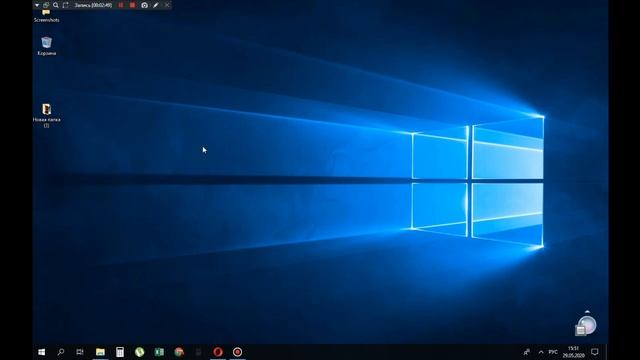This screenshot has height=360, width=640.
Task: Open the recording toolbar dropdown arrow
Action: tap(37, 5)
